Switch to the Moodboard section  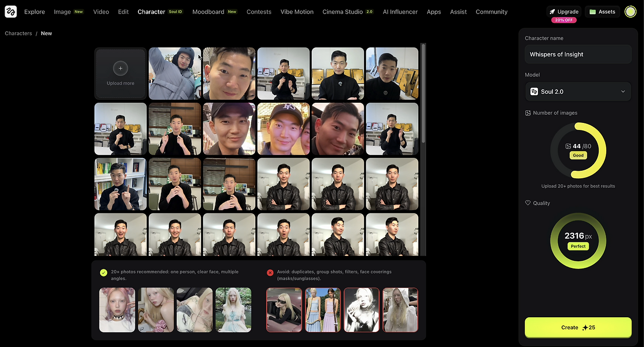(208, 11)
